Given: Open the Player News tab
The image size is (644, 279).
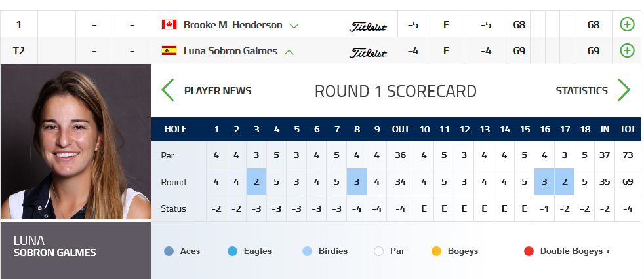Looking at the screenshot, I should point(218,91).
